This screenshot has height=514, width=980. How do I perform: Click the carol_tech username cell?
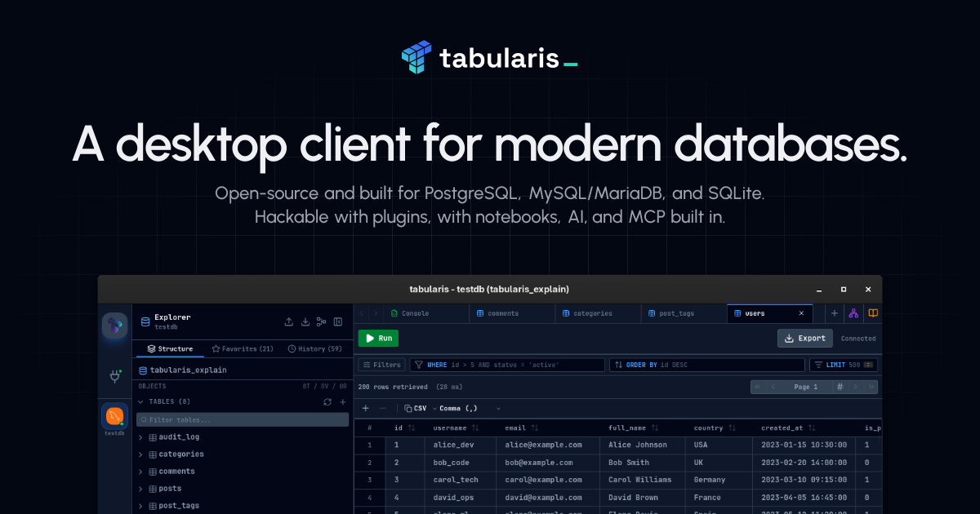click(x=461, y=480)
